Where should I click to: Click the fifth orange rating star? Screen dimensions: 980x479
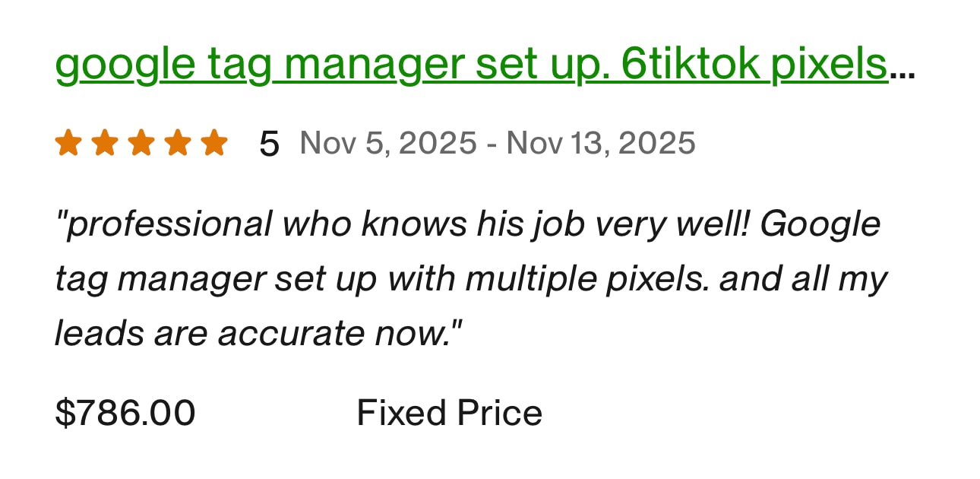214,143
